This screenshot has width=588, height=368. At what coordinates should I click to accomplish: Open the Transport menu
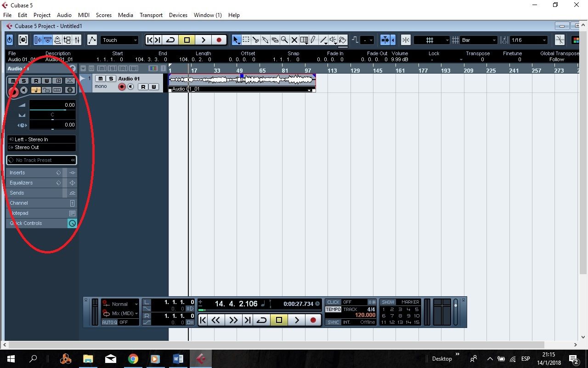pos(151,15)
